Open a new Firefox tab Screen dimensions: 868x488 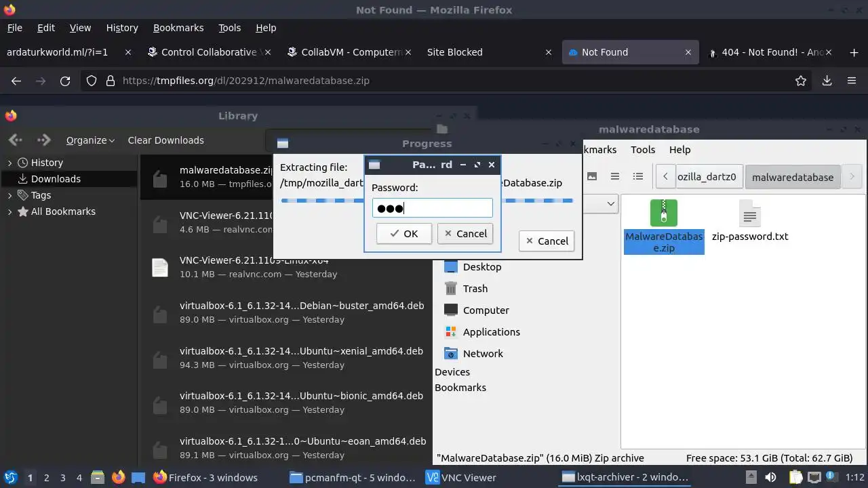(x=854, y=52)
